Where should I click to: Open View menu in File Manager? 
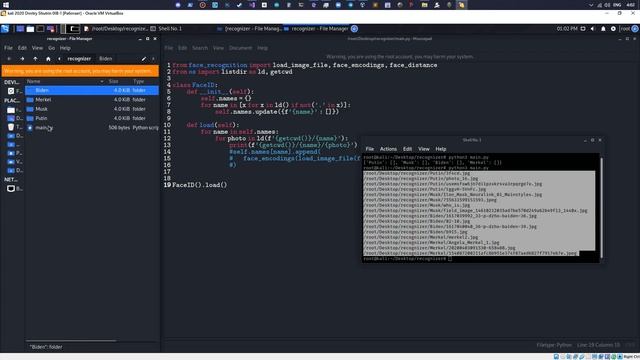pyautogui.click(x=37, y=48)
